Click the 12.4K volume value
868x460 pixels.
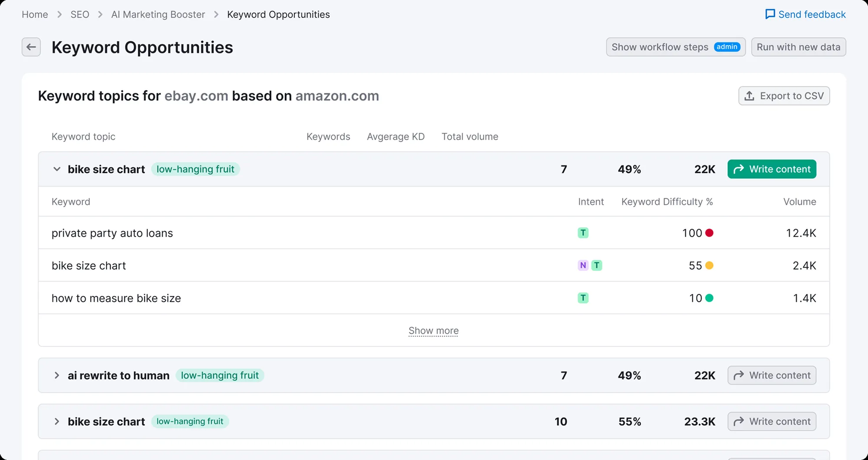point(801,233)
